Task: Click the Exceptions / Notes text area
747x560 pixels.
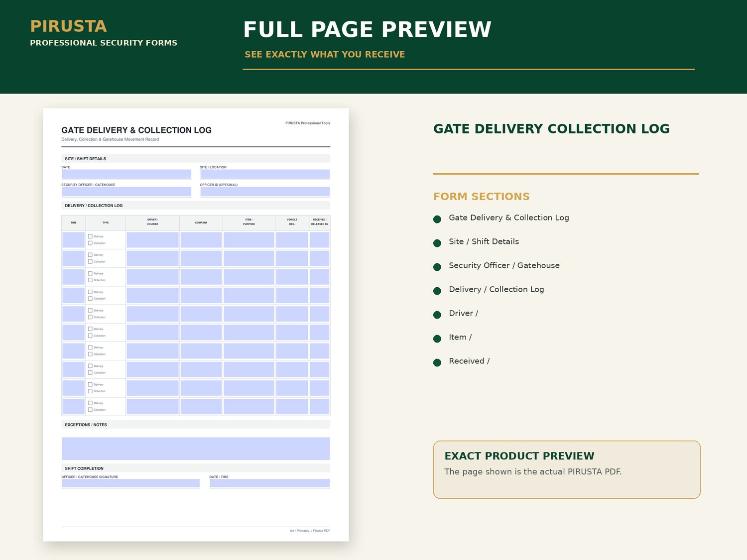Action: [x=196, y=448]
